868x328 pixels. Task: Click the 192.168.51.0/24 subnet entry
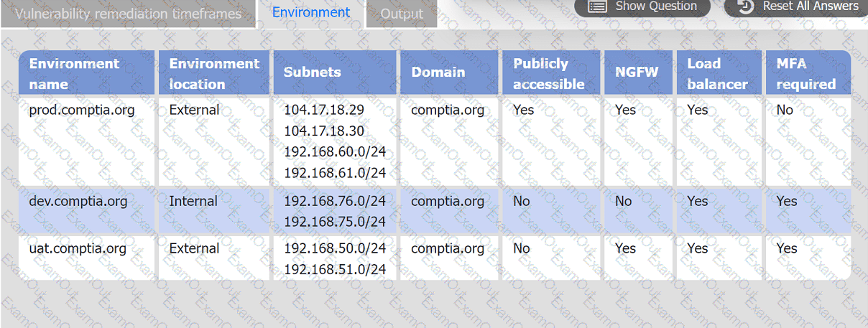click(x=335, y=270)
